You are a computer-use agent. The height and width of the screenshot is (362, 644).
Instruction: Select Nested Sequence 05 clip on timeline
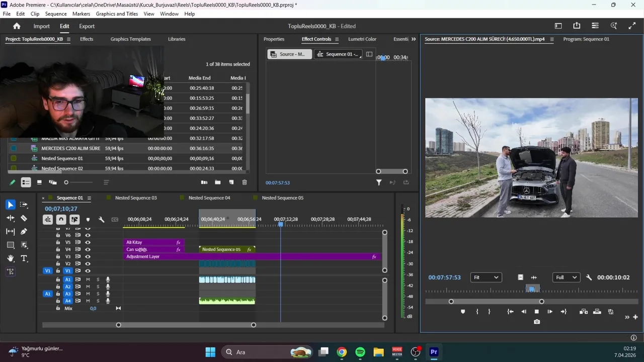coord(221,249)
